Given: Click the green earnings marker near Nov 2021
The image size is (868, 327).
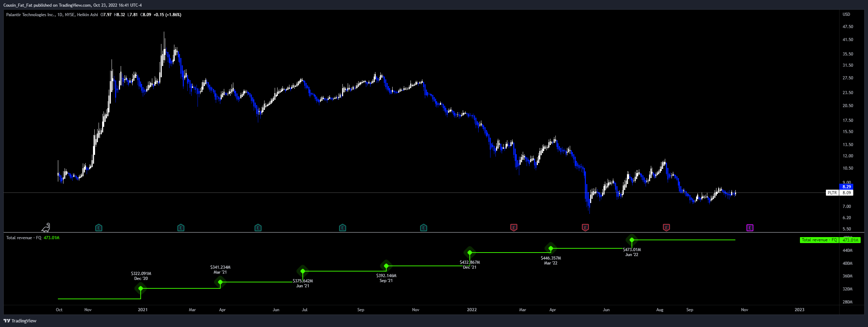Looking at the screenshot, I should (423, 228).
